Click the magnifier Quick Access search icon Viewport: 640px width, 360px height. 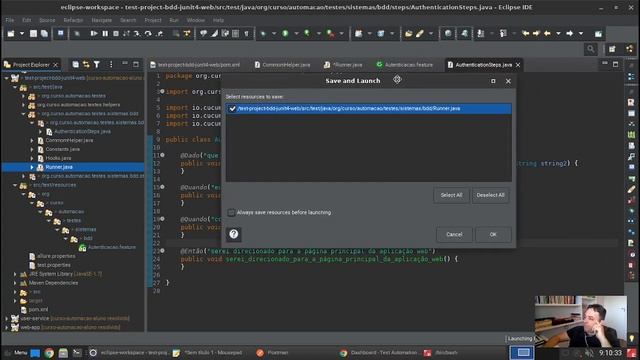click(x=591, y=49)
